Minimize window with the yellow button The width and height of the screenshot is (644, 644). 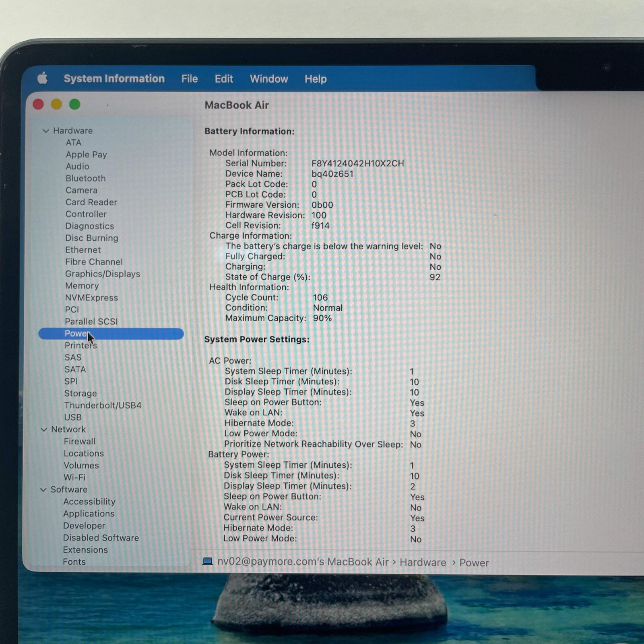[x=56, y=105]
